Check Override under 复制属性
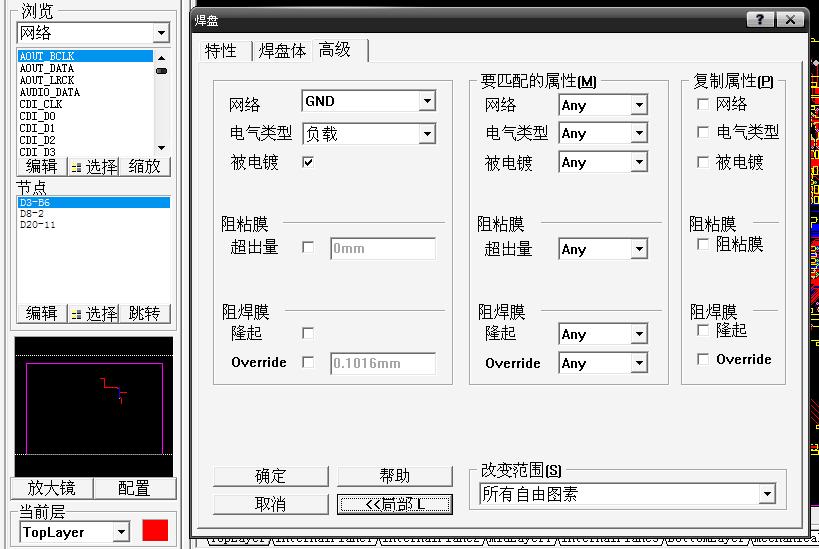This screenshot has height=549, width=819. pos(703,359)
